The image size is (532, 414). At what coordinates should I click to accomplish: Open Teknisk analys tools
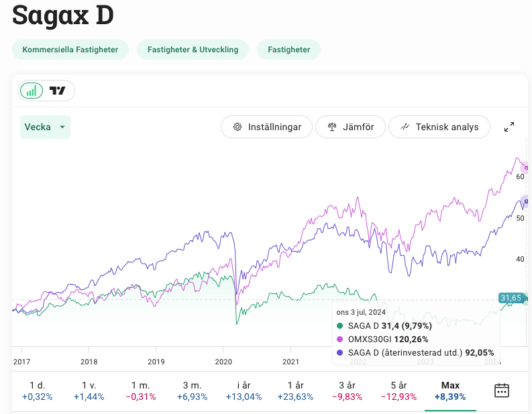tap(439, 127)
